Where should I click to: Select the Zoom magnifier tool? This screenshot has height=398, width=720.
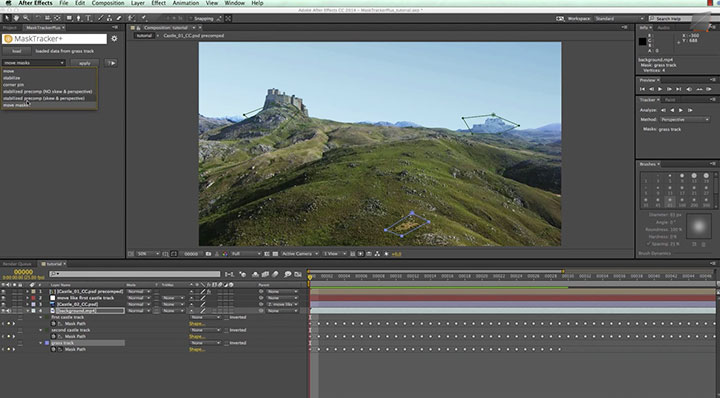(26, 18)
